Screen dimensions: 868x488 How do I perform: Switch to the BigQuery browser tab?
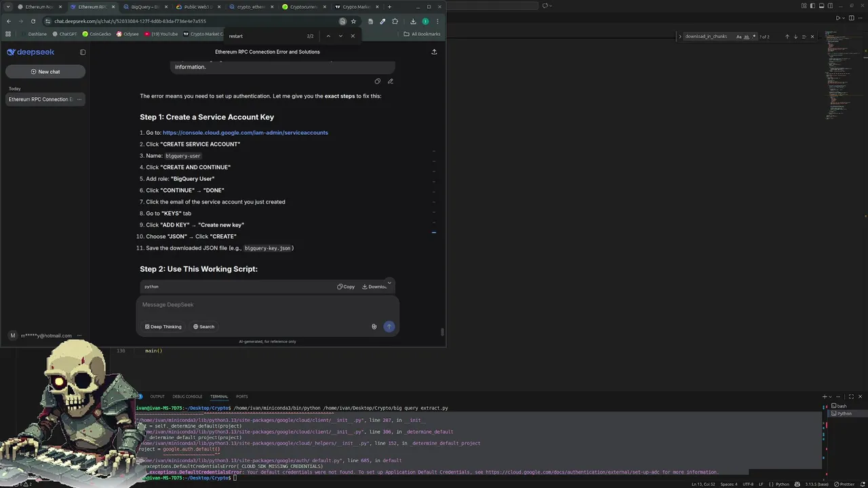[144, 7]
